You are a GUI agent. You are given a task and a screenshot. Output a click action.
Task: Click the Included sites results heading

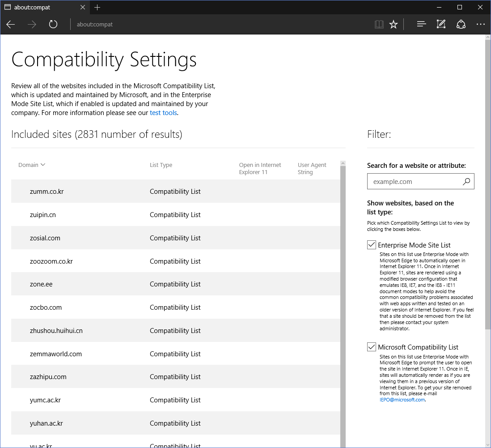click(97, 135)
